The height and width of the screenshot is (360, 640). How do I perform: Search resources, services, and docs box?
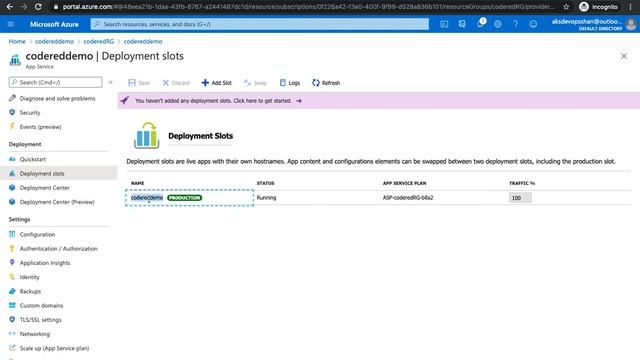click(260, 24)
